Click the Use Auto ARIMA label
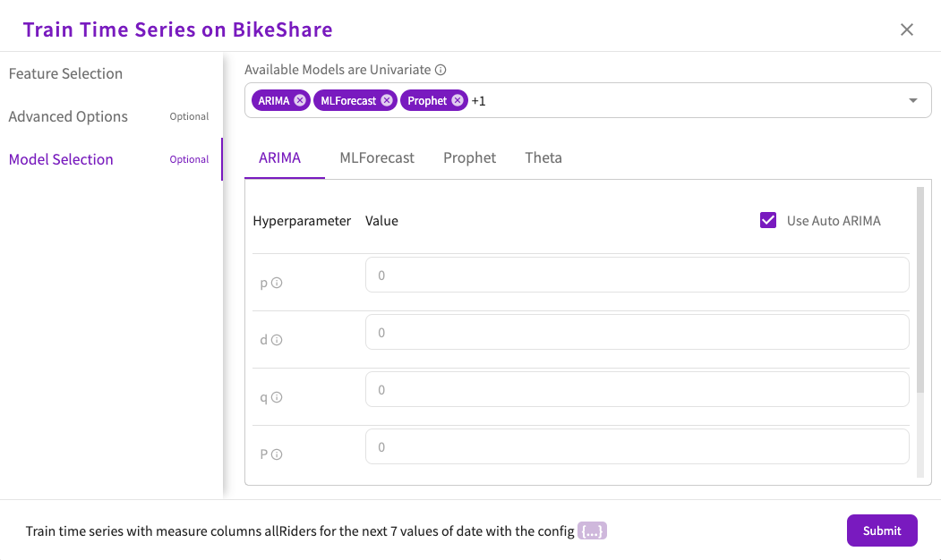The width and height of the screenshot is (941, 560). 834,221
